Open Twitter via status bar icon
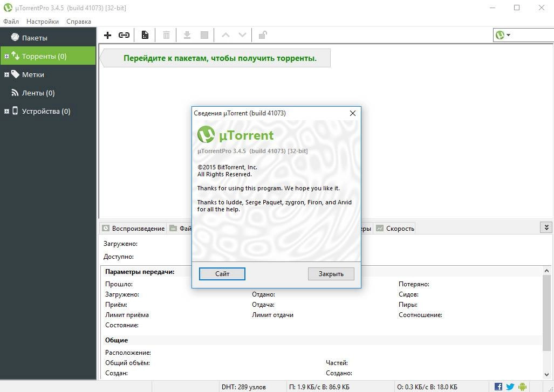Viewport: 554px width, 392px height. pos(510,386)
